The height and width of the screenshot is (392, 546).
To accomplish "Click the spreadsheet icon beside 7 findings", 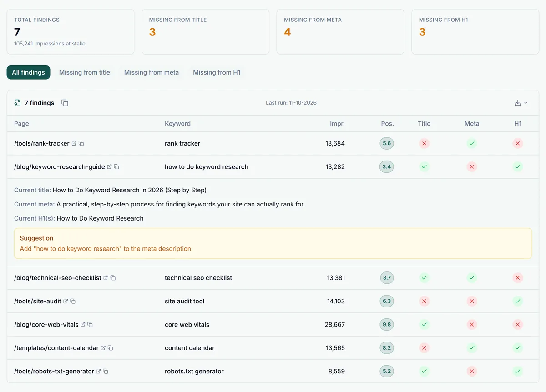I will click(x=17, y=103).
